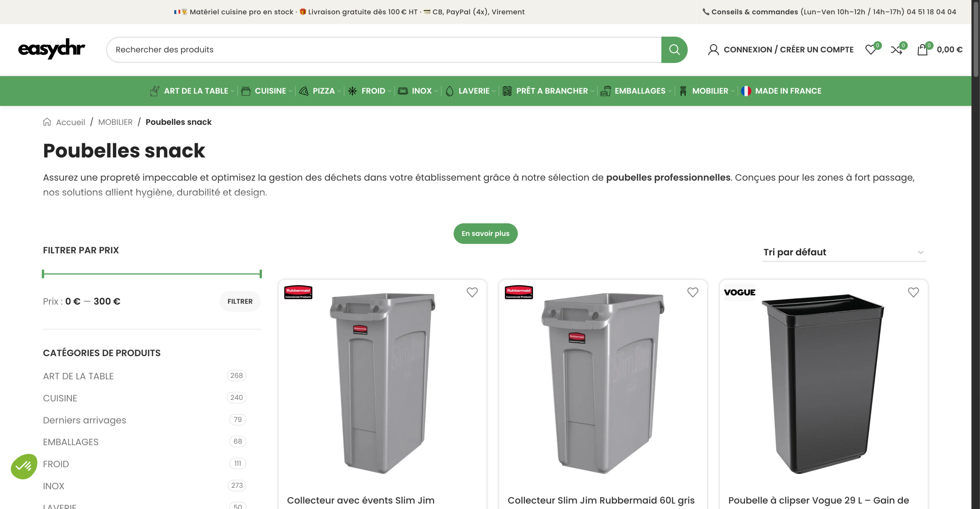Click the FILTRER price button
The height and width of the screenshot is (509, 980).
tap(240, 301)
